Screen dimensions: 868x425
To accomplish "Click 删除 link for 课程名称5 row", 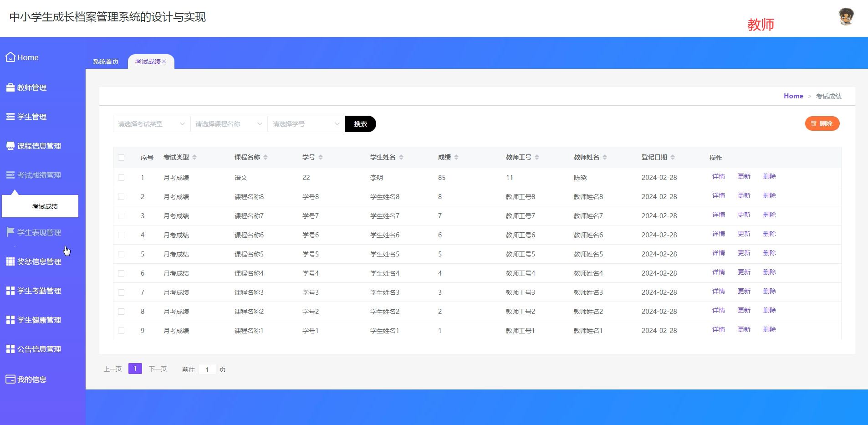I will tap(770, 253).
